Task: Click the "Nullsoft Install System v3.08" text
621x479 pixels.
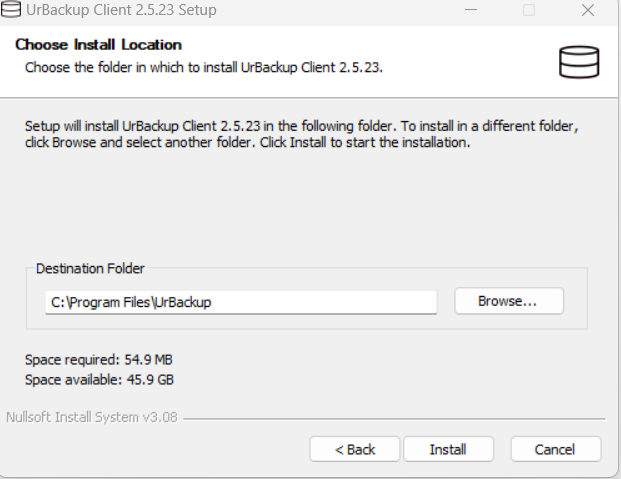Action: pos(92,417)
